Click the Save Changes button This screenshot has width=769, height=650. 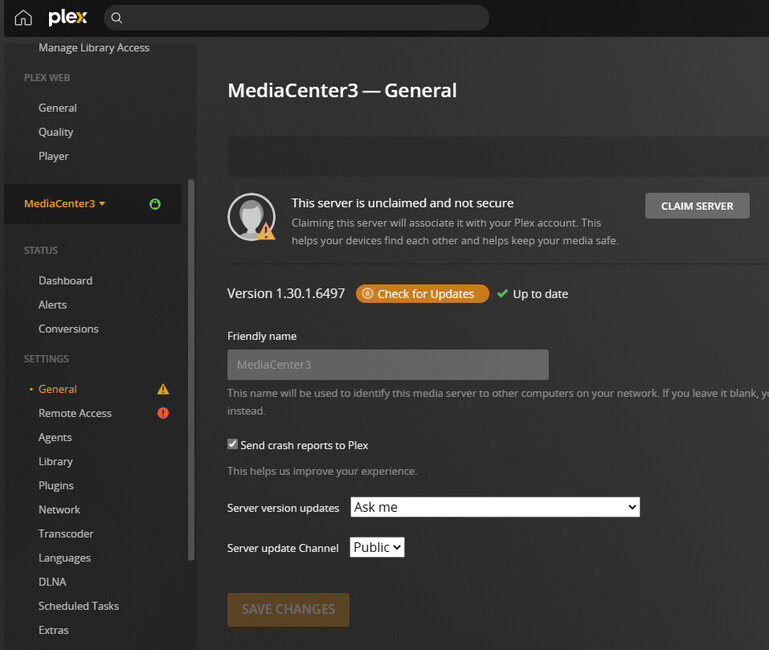click(288, 609)
